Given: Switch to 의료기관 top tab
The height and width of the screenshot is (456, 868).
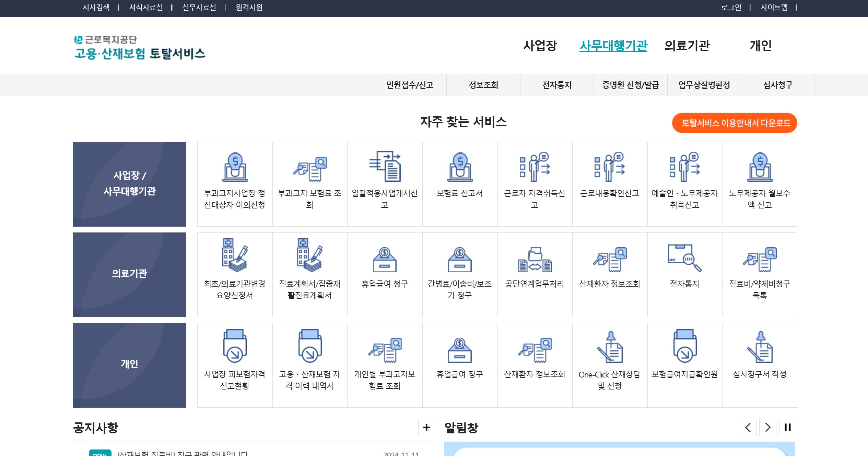Looking at the screenshot, I should 687,46.
